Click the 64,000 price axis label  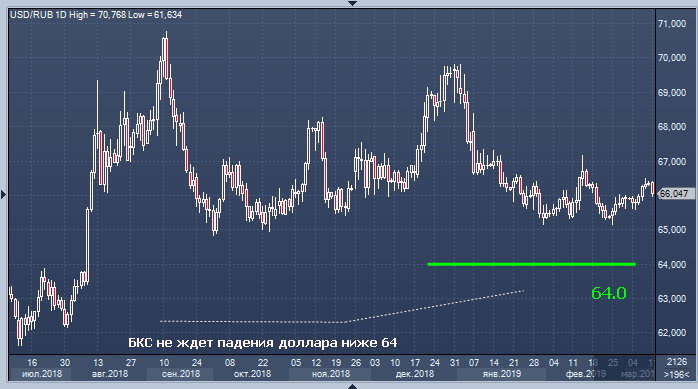tap(672, 264)
